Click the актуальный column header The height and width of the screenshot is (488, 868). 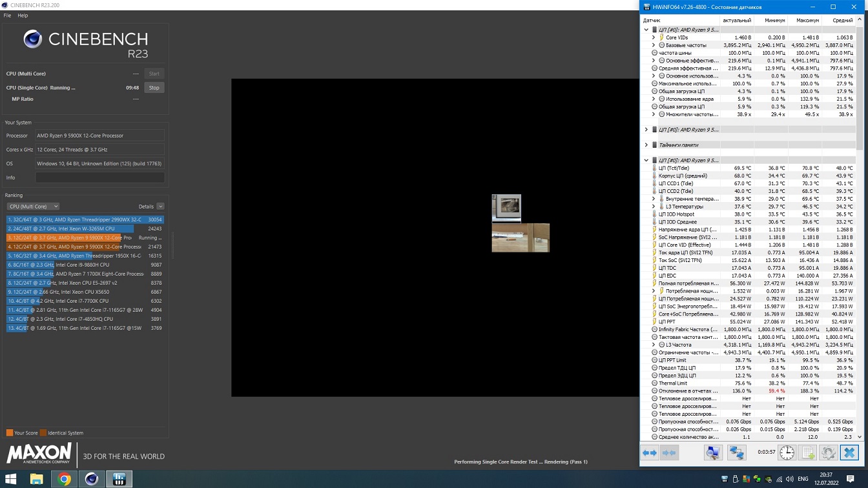736,20
